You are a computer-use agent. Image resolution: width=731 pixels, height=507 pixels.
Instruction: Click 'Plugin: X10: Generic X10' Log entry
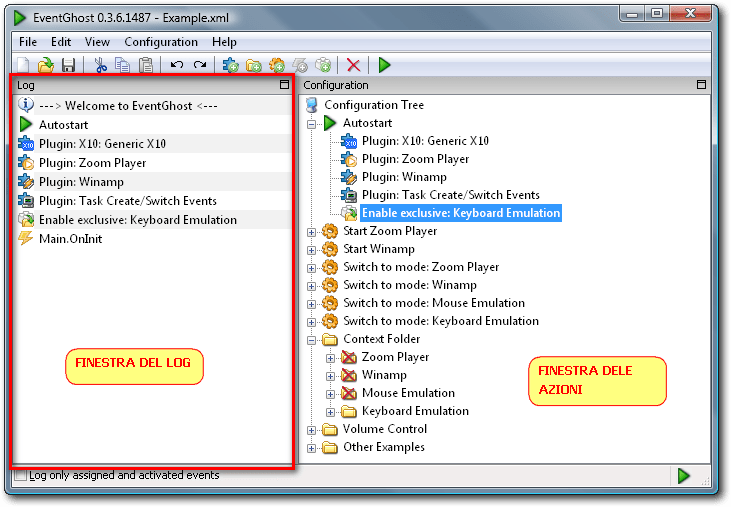click(102, 144)
